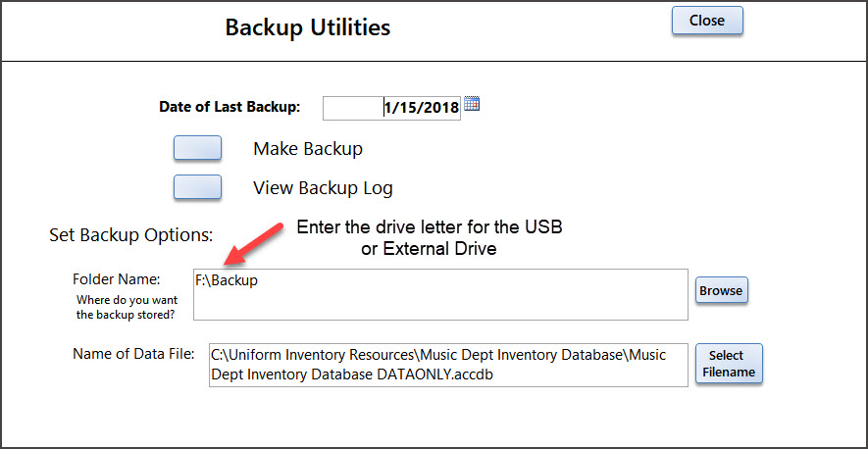Click the "View Backup Log" text label
The height and width of the screenshot is (449, 868).
[x=323, y=187]
